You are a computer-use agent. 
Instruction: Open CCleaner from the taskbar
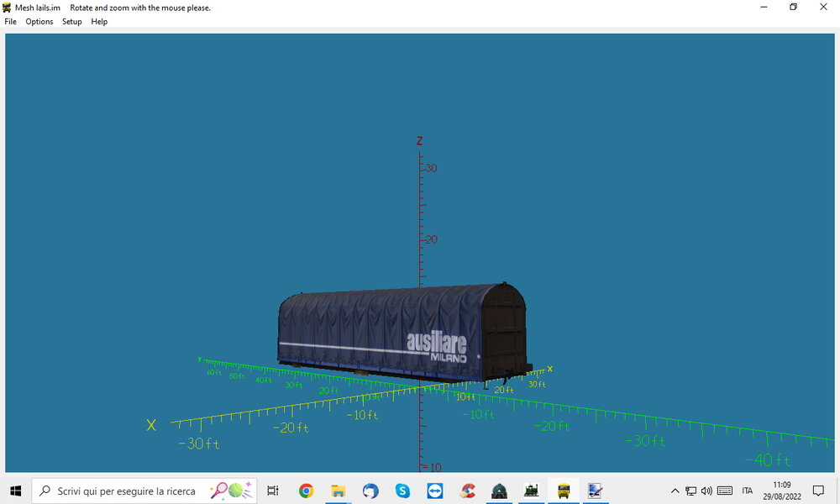click(467, 491)
